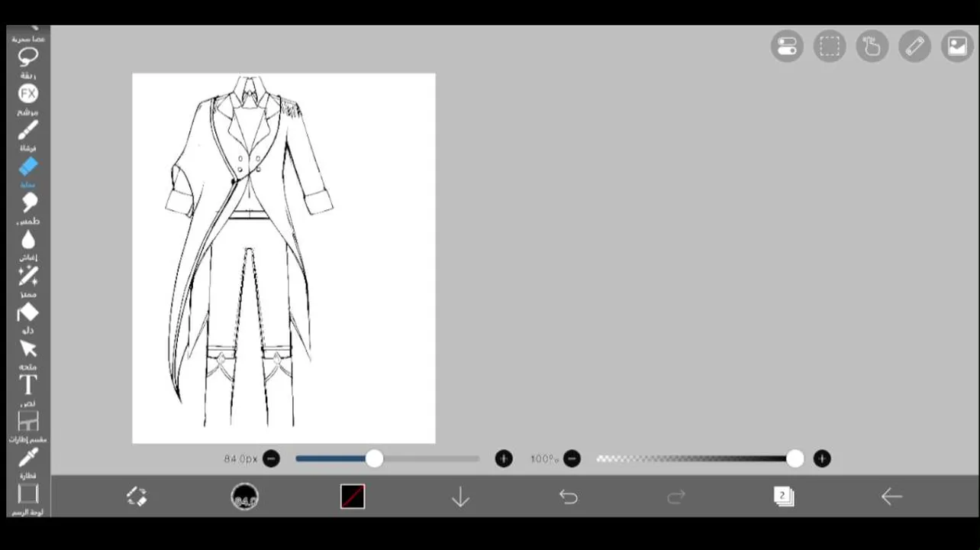Switch between brush and eraser icon
The image size is (980, 550).
click(x=137, y=497)
